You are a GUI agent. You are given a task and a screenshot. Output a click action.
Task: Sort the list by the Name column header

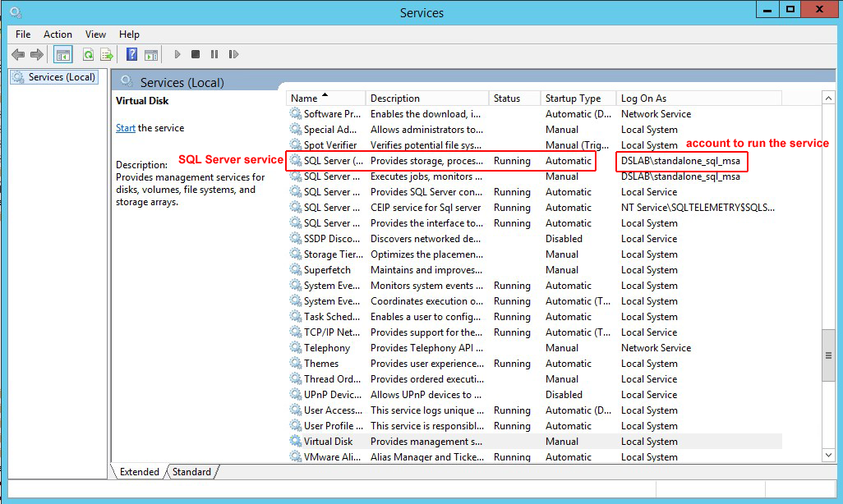pos(304,99)
